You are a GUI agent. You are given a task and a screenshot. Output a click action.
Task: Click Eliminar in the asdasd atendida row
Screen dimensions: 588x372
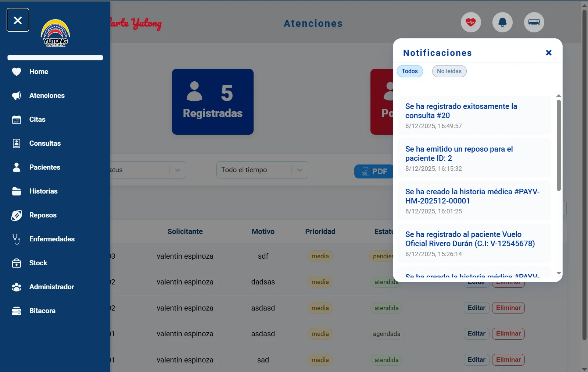coord(508,308)
